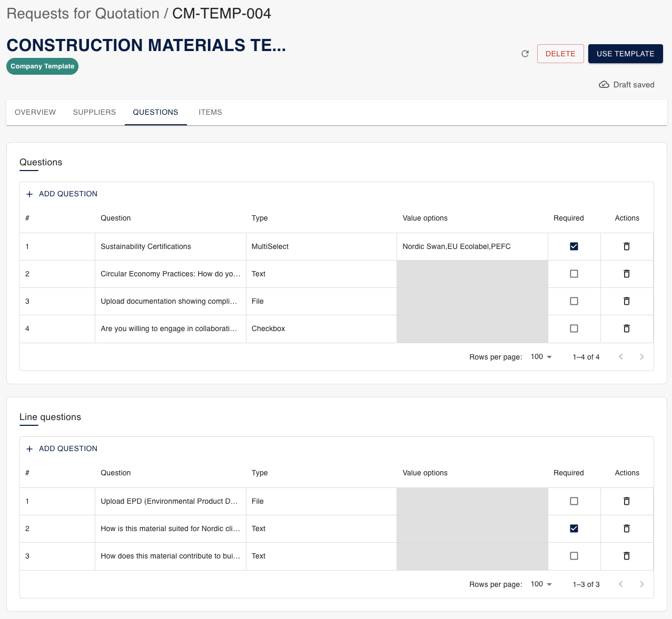Click 'How is this material suited' cell
This screenshot has height=619, width=672.
click(x=171, y=528)
